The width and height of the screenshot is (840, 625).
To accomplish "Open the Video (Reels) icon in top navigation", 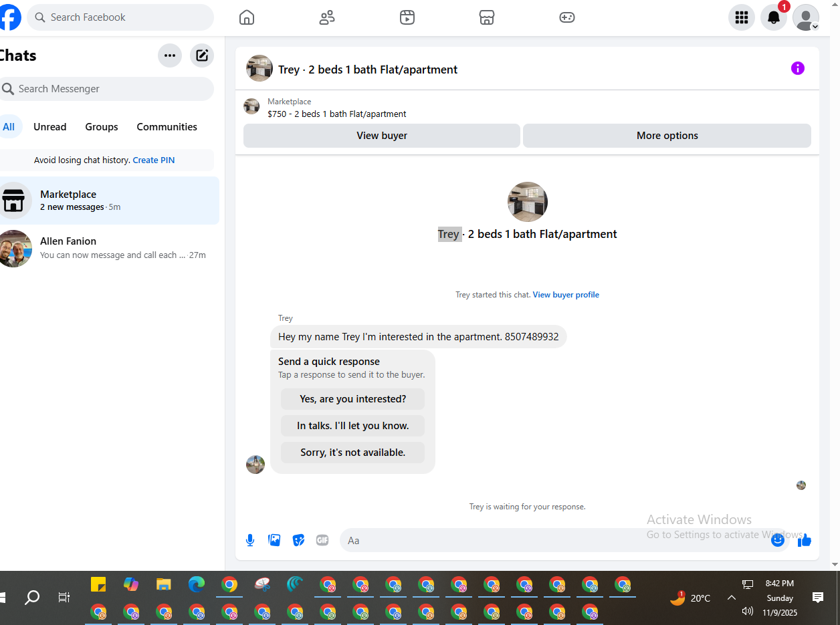I will tap(407, 17).
